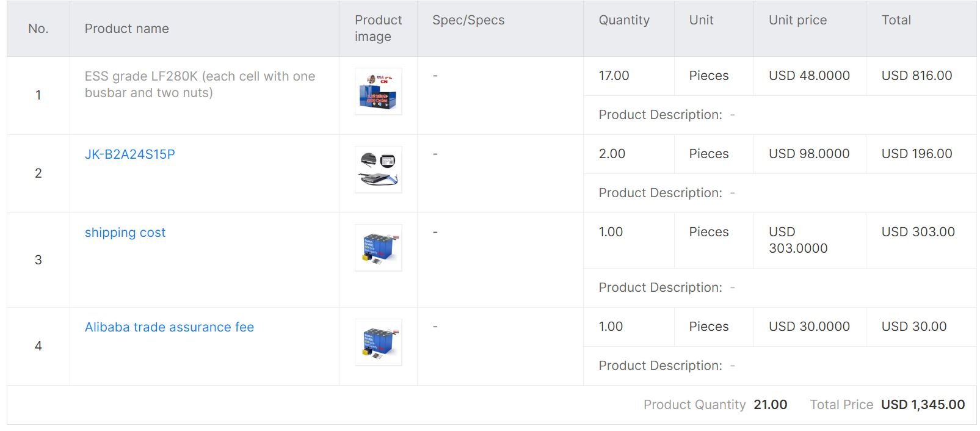Open the JK-B2A24S15P product link

[x=129, y=154]
